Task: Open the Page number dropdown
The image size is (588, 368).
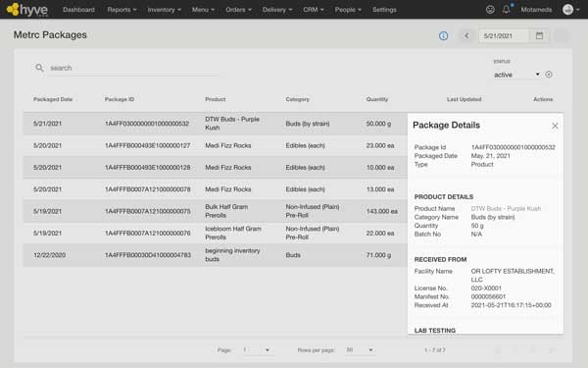Action: coord(257,350)
